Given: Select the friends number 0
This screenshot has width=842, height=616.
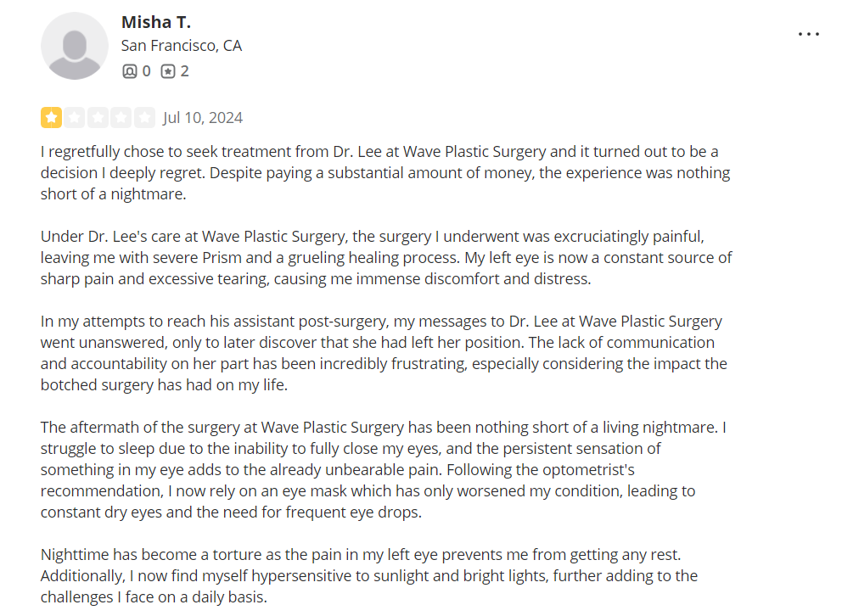Looking at the screenshot, I should click(x=146, y=71).
